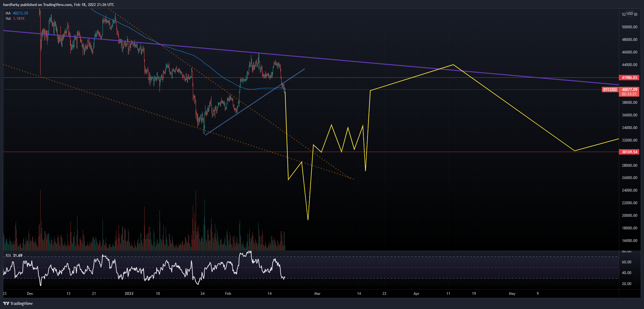The height and width of the screenshot is (309, 644).
Task: Click the 26000.00 price axis tick
Action: [630, 178]
